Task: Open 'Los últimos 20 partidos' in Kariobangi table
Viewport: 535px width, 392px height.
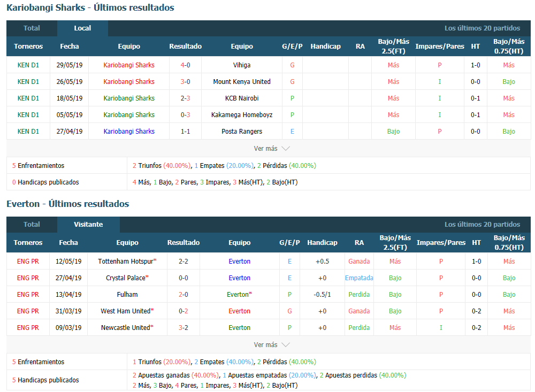Action: point(482,28)
